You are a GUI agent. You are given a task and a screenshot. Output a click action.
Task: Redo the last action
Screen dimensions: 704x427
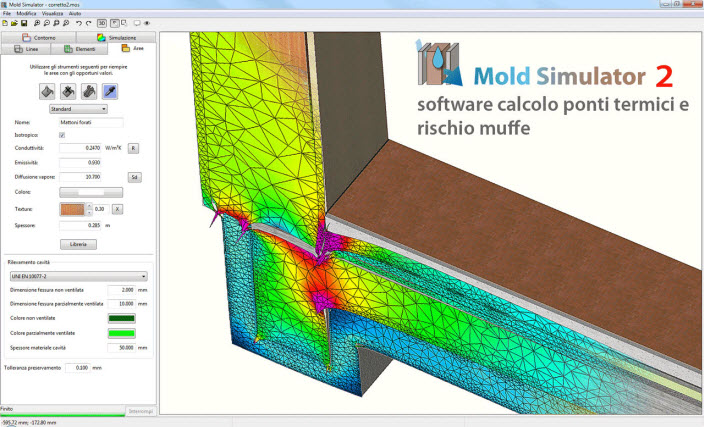(x=88, y=23)
